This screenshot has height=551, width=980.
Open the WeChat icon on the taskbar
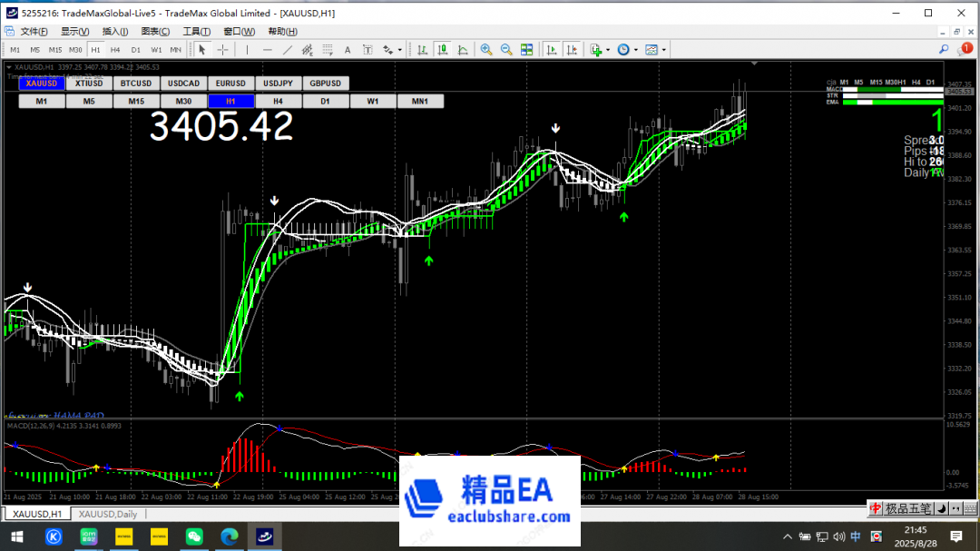195,536
